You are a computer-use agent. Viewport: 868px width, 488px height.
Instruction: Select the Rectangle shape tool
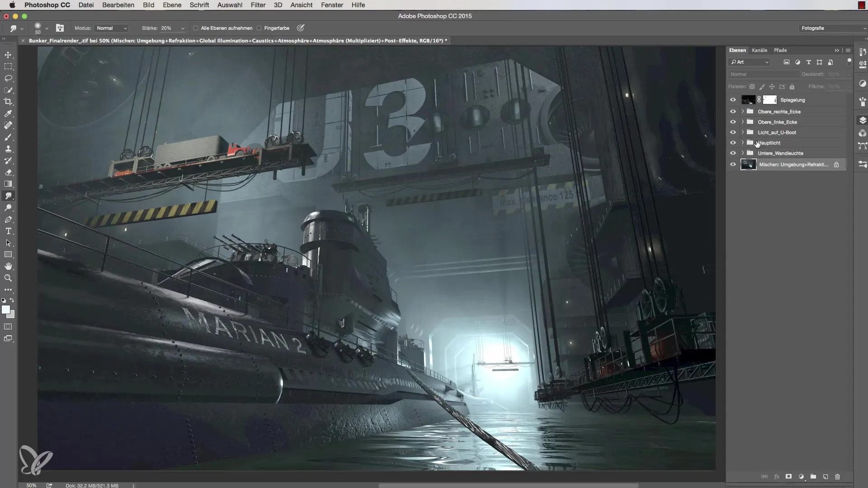pos(8,254)
